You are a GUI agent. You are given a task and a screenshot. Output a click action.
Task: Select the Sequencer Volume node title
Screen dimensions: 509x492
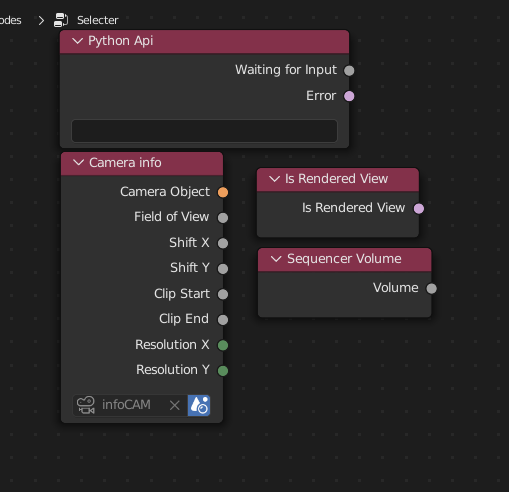pyautogui.click(x=344, y=259)
